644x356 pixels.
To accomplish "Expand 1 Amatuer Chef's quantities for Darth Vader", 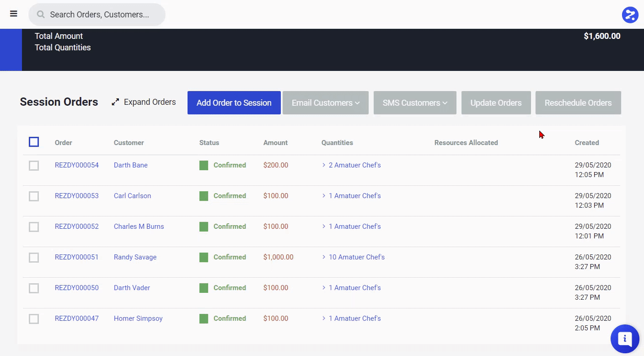I will 351,288.
